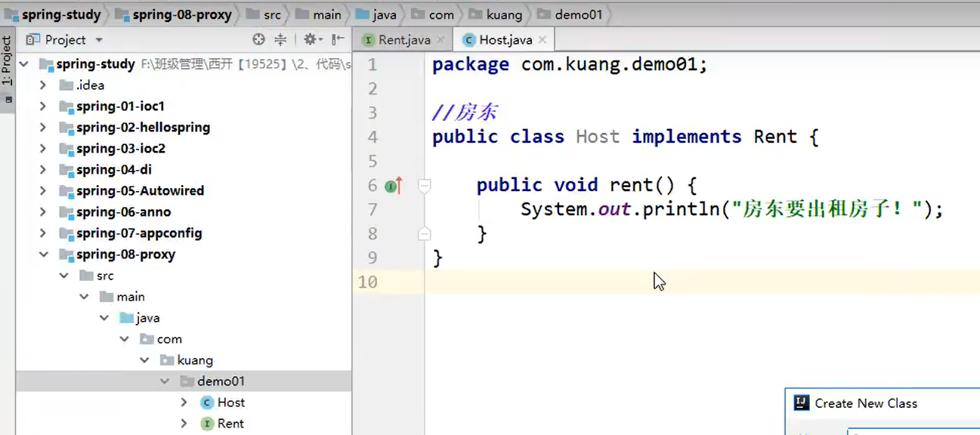The height and width of the screenshot is (435, 980).
Task: Select the .idea folder
Action: pyautogui.click(x=90, y=85)
